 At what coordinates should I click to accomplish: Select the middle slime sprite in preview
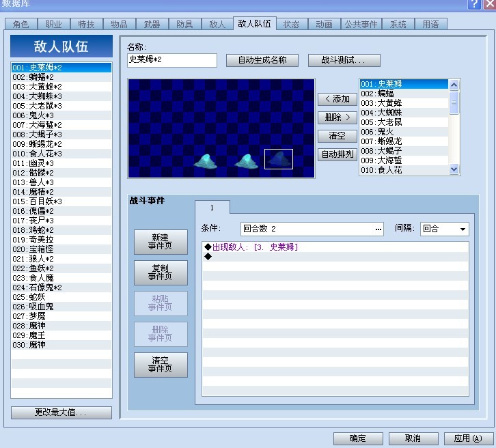point(247,161)
